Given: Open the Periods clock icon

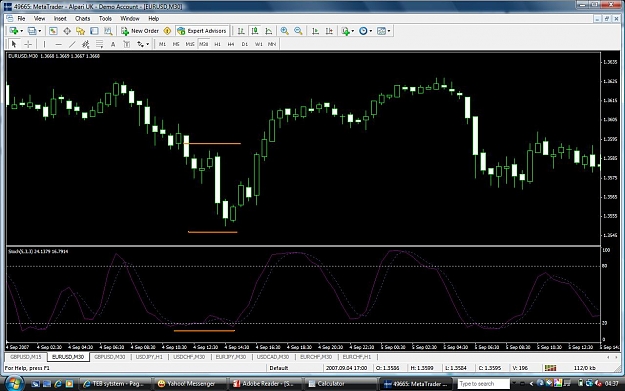Looking at the screenshot, I should pyautogui.click(x=363, y=31).
